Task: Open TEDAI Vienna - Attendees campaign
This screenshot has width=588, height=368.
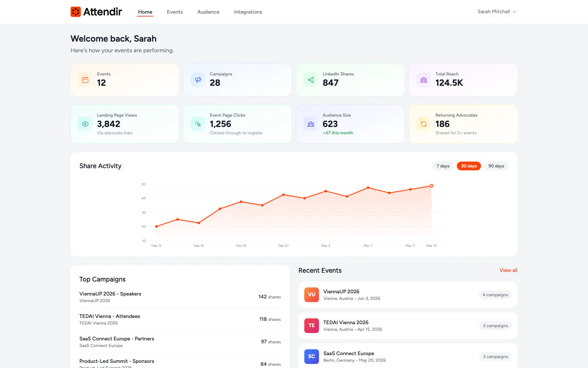Action: 180,319
